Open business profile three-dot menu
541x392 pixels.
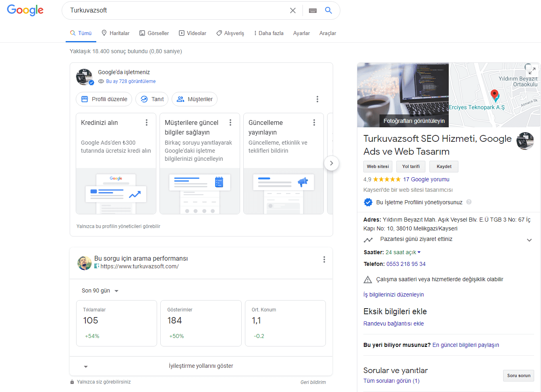tap(317, 99)
